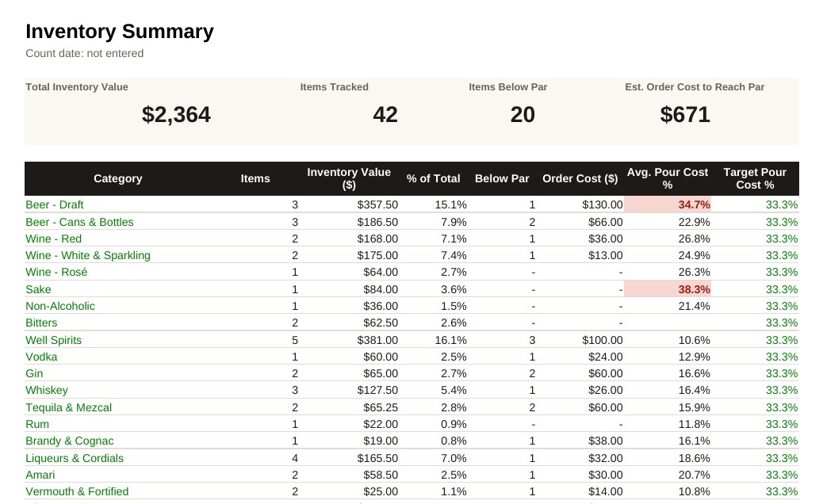Select the $165.50 Liqueurs inventory value

(x=377, y=458)
